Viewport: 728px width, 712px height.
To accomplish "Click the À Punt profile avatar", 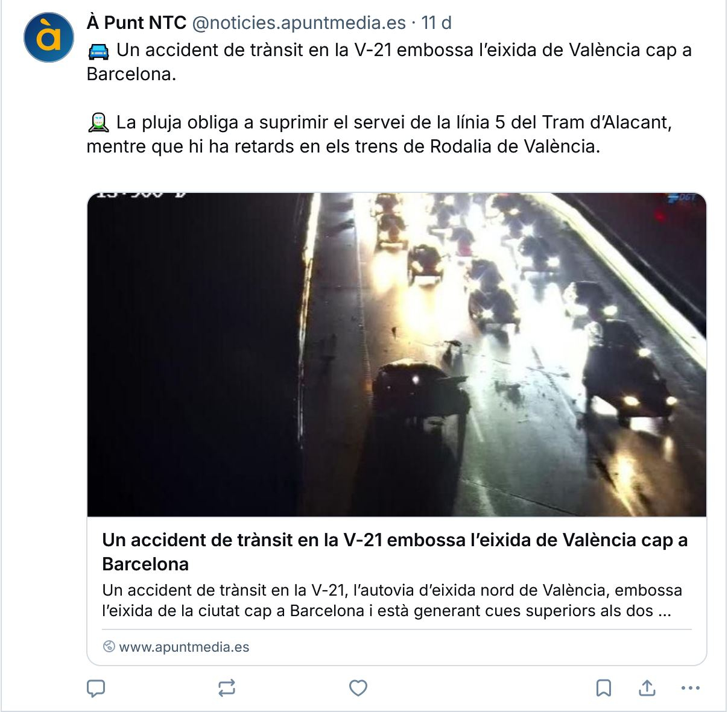I will pos(49,37).
